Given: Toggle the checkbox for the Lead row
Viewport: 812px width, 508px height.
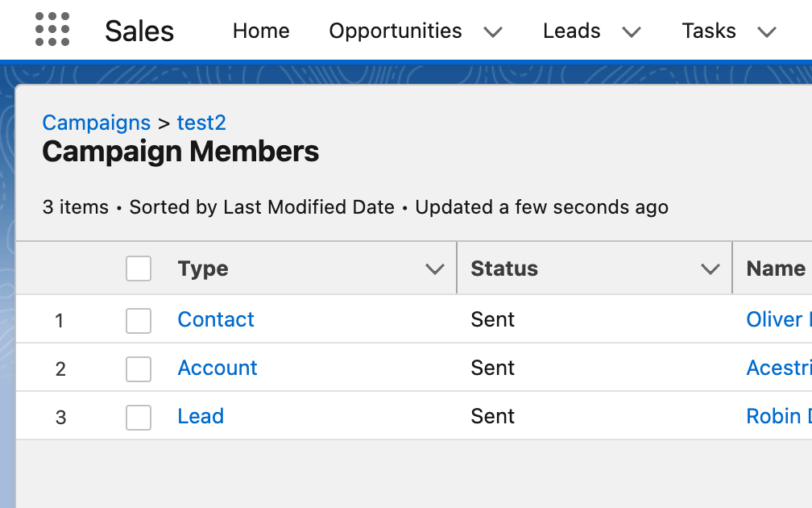Looking at the screenshot, I should pos(139,417).
